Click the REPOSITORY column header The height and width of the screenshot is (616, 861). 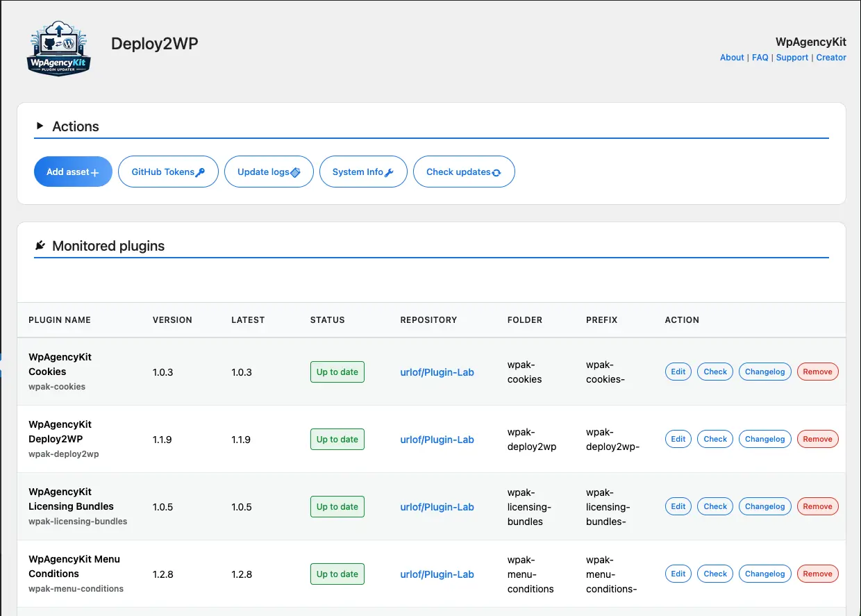pos(428,320)
